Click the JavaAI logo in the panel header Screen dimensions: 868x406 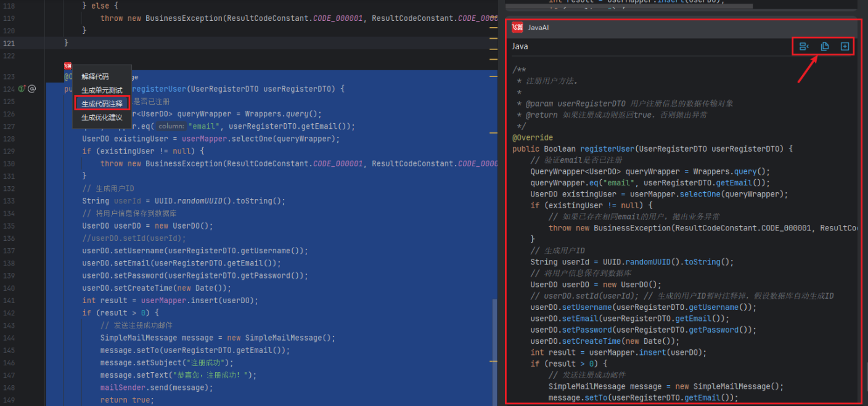click(517, 28)
